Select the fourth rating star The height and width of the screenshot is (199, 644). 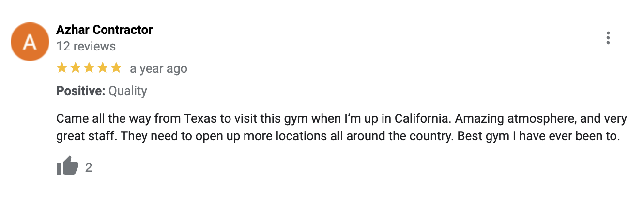103,68
